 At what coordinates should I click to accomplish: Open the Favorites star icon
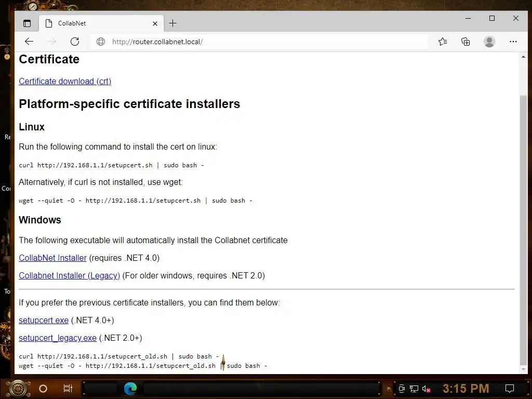point(443,42)
